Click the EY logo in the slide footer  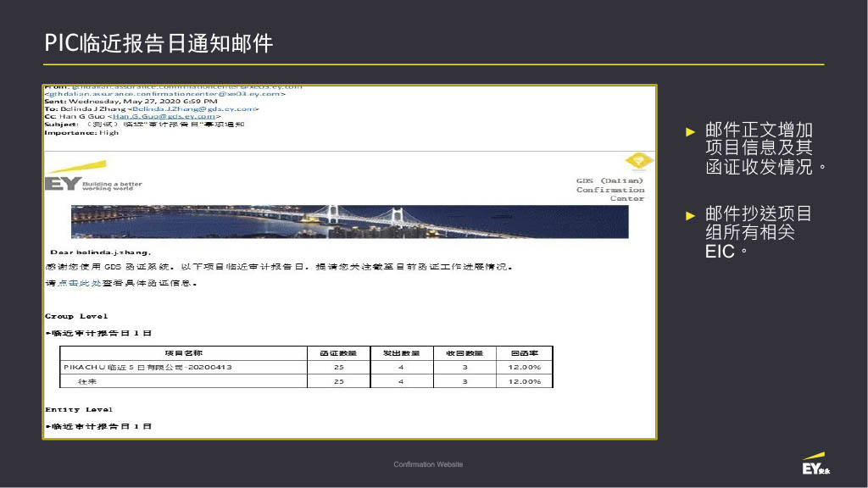(x=815, y=465)
